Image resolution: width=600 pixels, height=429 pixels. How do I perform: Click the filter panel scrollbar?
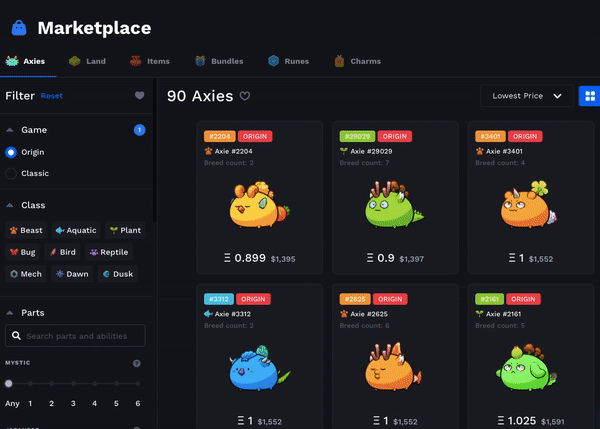[155, 150]
